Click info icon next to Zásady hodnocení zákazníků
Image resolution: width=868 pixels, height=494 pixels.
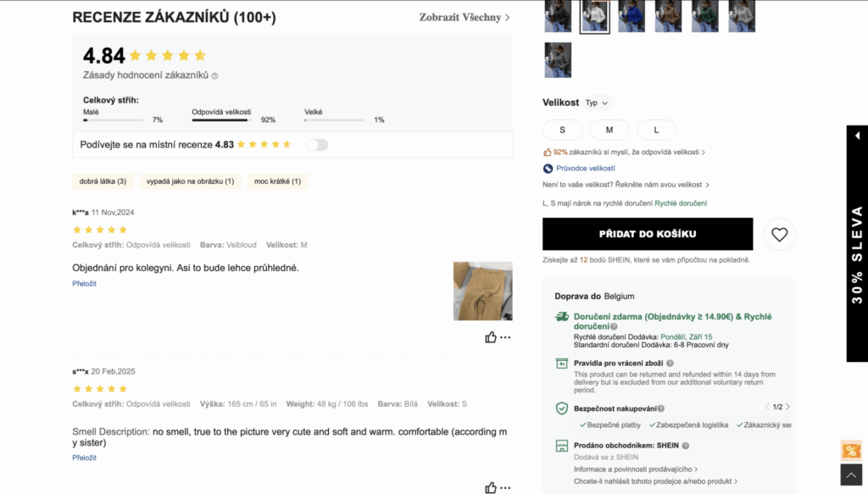pos(214,75)
